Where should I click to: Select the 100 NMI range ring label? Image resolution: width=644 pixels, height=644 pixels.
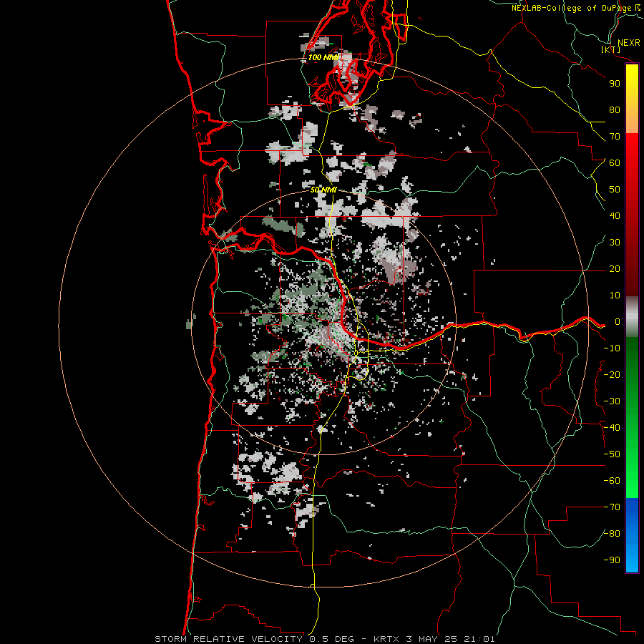[323, 57]
